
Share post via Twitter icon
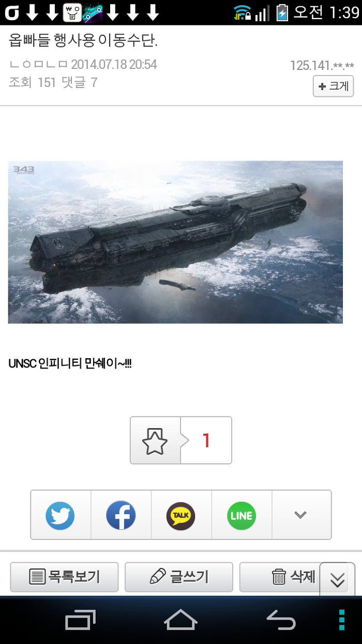tap(61, 515)
